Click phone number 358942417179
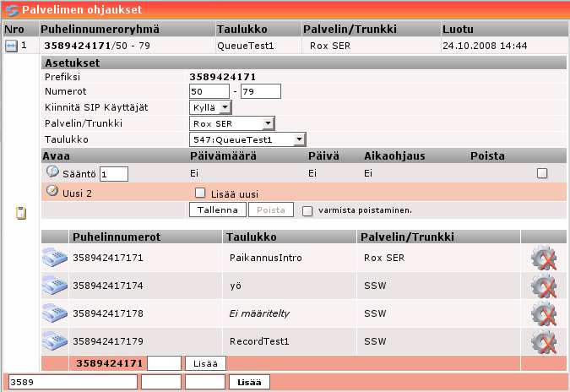This screenshot has width=570, height=392. point(108,341)
